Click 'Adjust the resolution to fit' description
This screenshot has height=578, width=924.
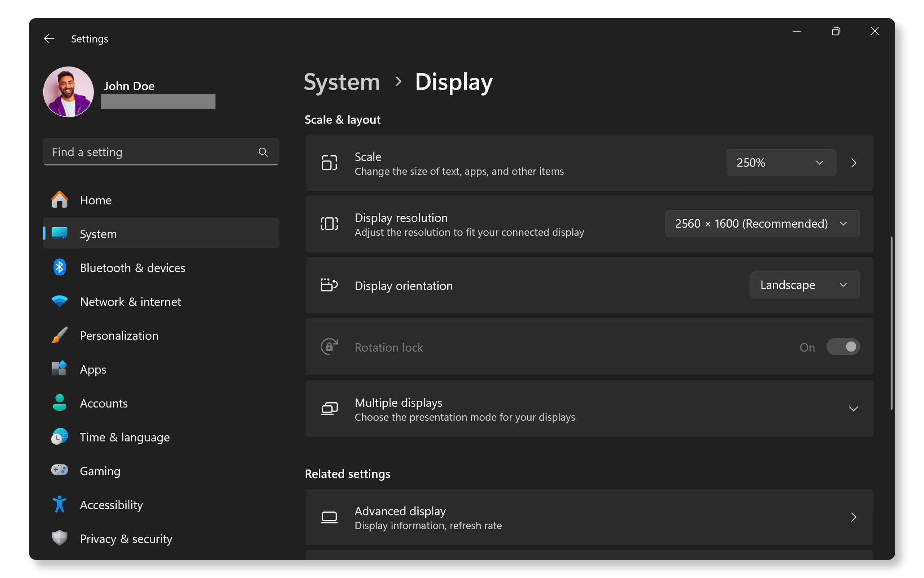tap(469, 232)
